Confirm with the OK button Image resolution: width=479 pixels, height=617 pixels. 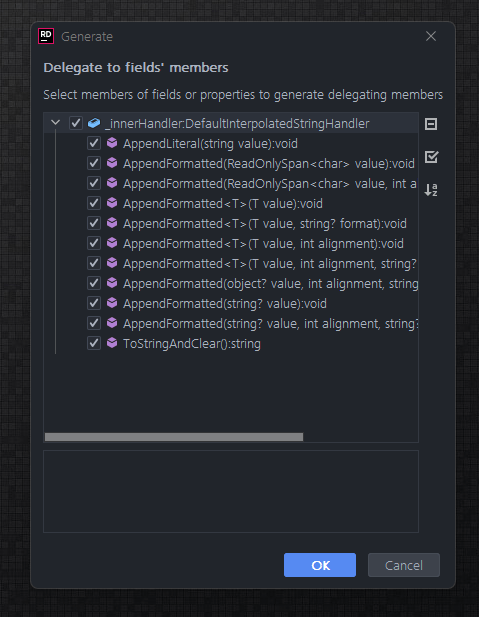(320, 565)
